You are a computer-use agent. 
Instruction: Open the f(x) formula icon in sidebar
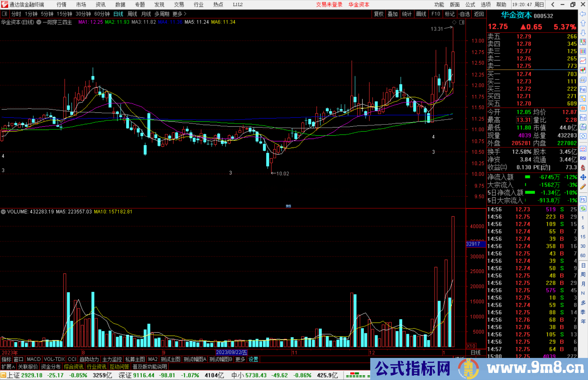tap(583, 127)
